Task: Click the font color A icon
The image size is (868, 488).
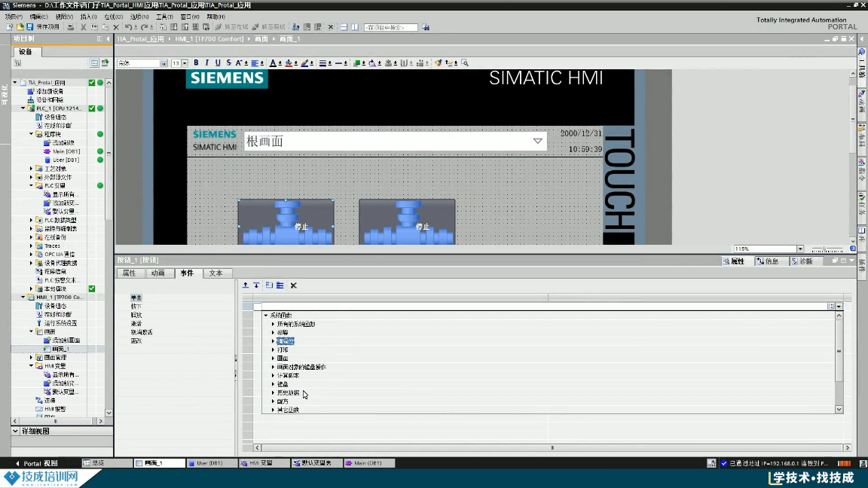Action: (272, 63)
